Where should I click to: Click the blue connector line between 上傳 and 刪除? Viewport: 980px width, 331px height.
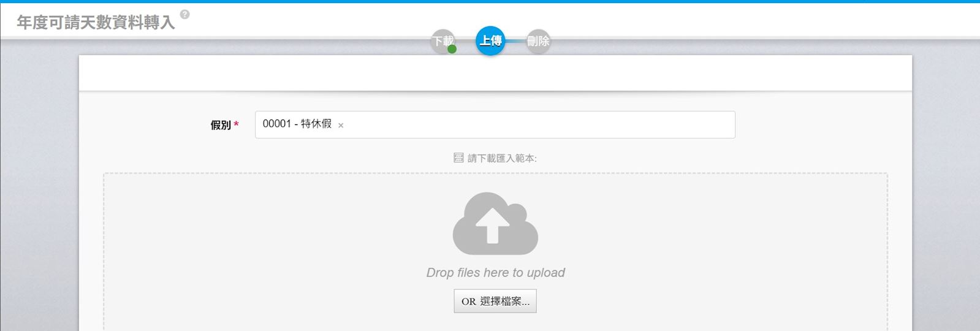tap(515, 41)
